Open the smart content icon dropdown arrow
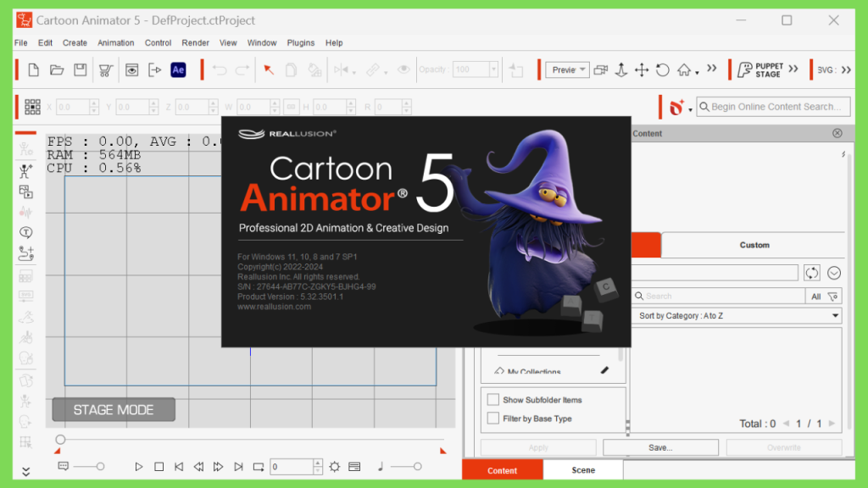Viewport: 868px width, 488px height. coord(690,110)
